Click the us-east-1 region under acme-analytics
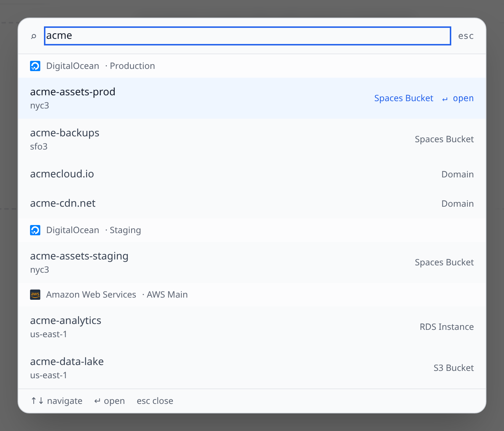This screenshot has height=431, width=504. click(x=49, y=334)
